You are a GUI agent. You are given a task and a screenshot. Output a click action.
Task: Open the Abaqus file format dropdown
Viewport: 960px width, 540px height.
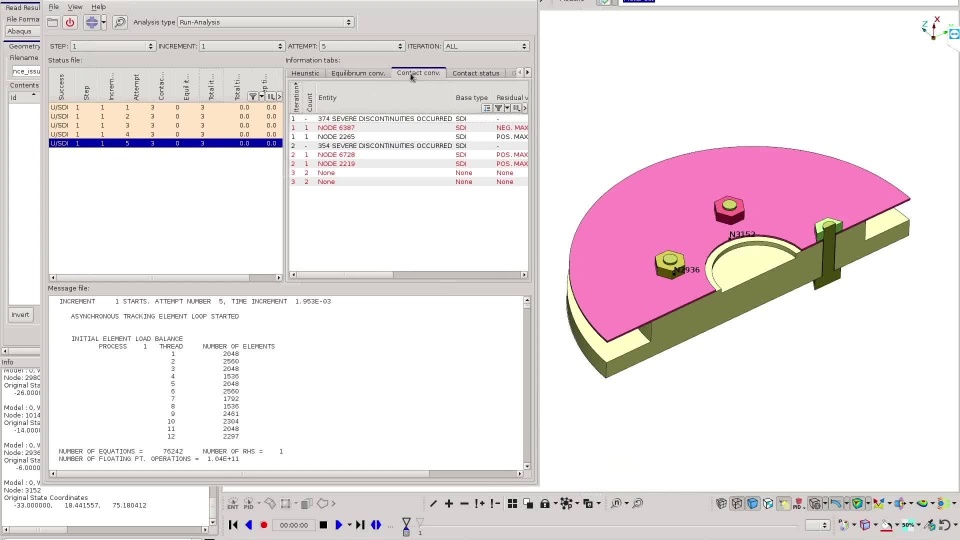coord(23,31)
